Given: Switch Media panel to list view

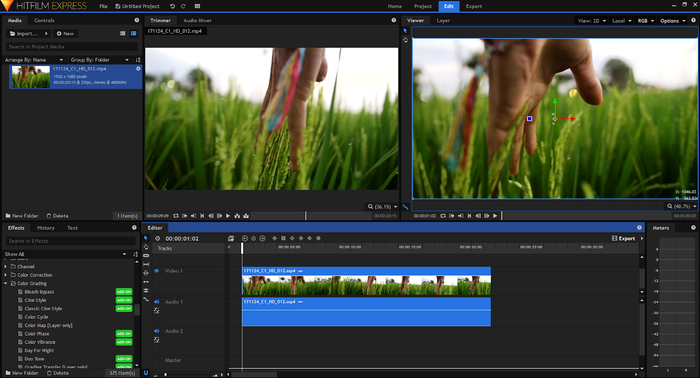Looking at the screenshot, I should (122, 33).
